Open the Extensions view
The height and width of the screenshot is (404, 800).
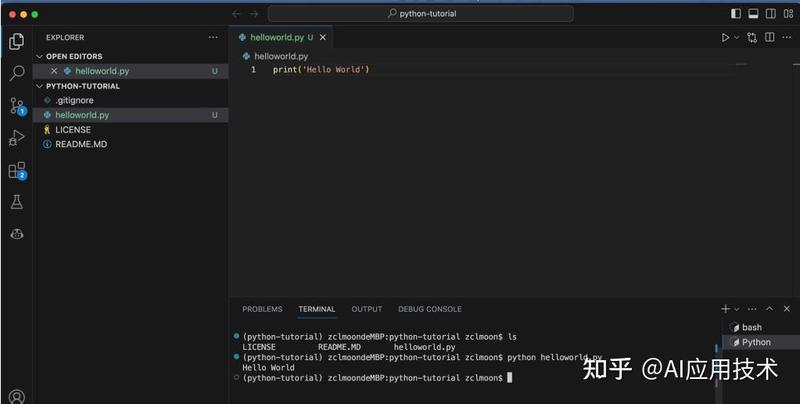coord(17,170)
